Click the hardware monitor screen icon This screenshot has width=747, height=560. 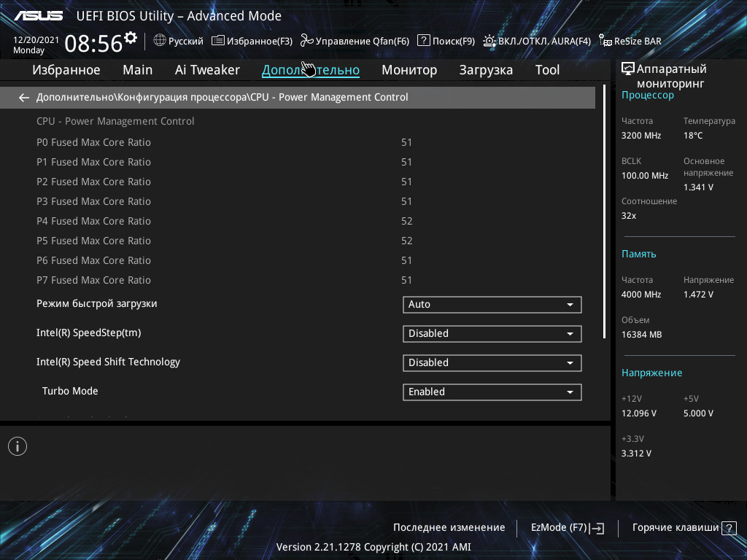[628, 69]
